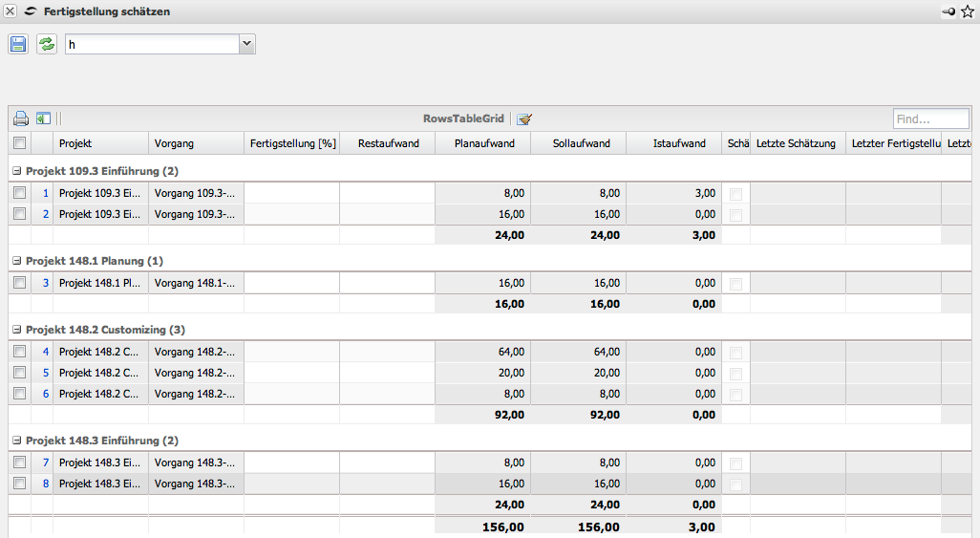
Task: Select row 4 checkbox in Customizing group
Action: (20, 352)
